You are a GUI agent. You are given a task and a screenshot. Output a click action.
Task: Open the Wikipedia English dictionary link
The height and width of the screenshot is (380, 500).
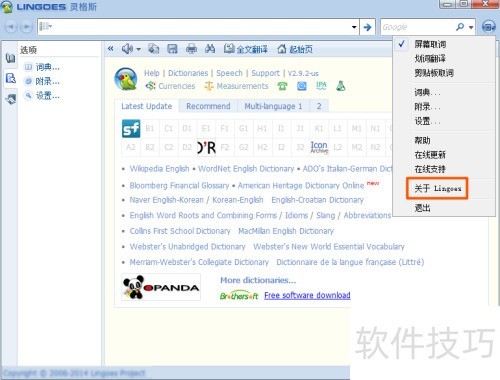159,169
